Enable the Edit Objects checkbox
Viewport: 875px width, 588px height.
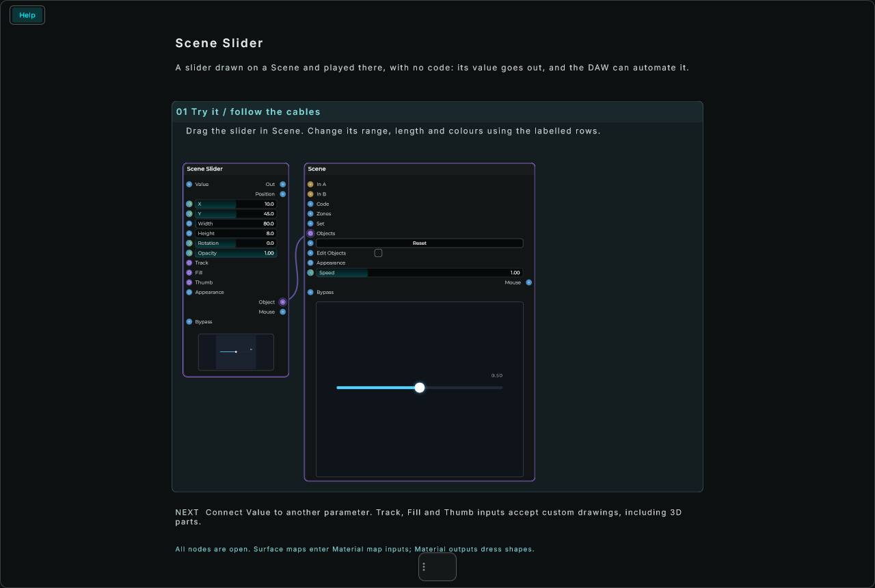pos(378,253)
